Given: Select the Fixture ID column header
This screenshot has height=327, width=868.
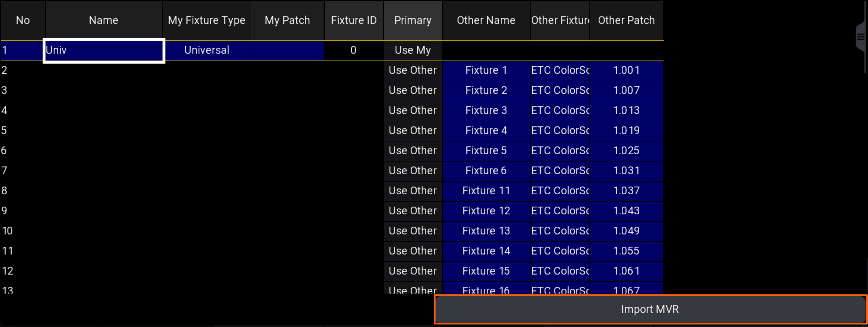Looking at the screenshot, I should click(x=353, y=20).
